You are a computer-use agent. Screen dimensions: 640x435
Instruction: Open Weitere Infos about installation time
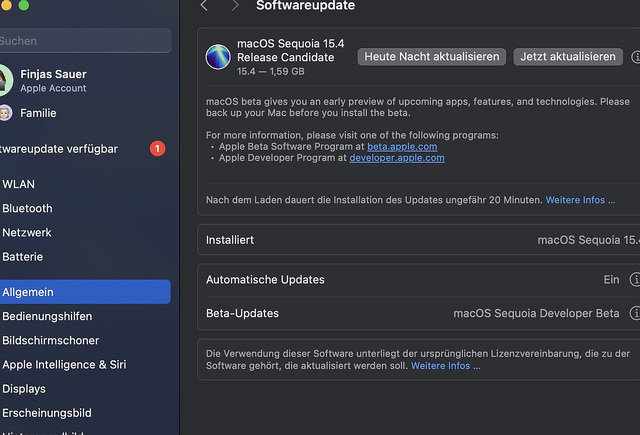pos(580,200)
